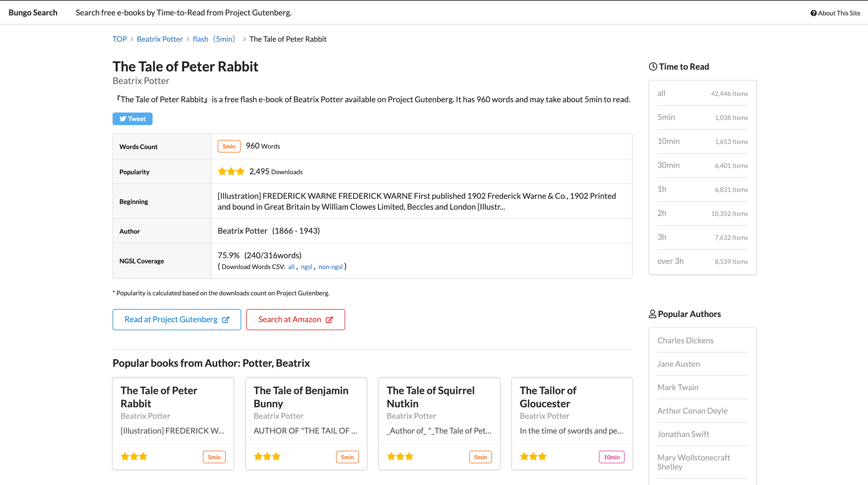868x485 pixels.
Task: Open the flash (5min) breadcrumb link
Action: point(214,39)
